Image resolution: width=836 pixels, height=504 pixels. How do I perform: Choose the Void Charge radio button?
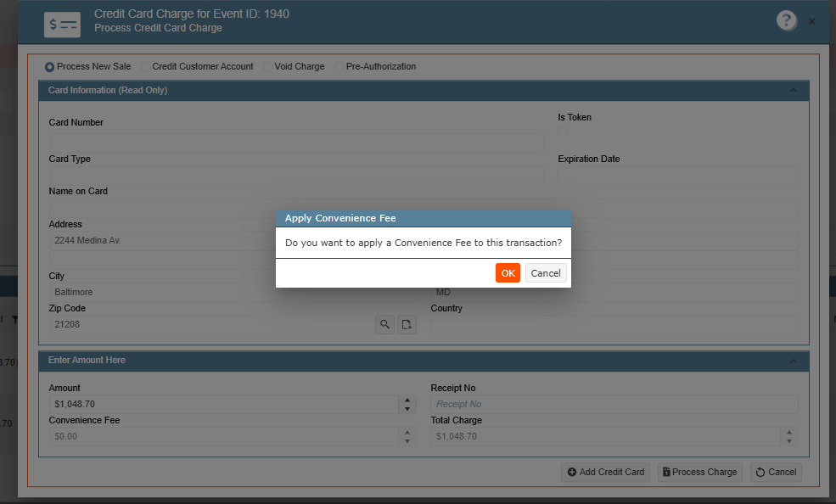267,67
